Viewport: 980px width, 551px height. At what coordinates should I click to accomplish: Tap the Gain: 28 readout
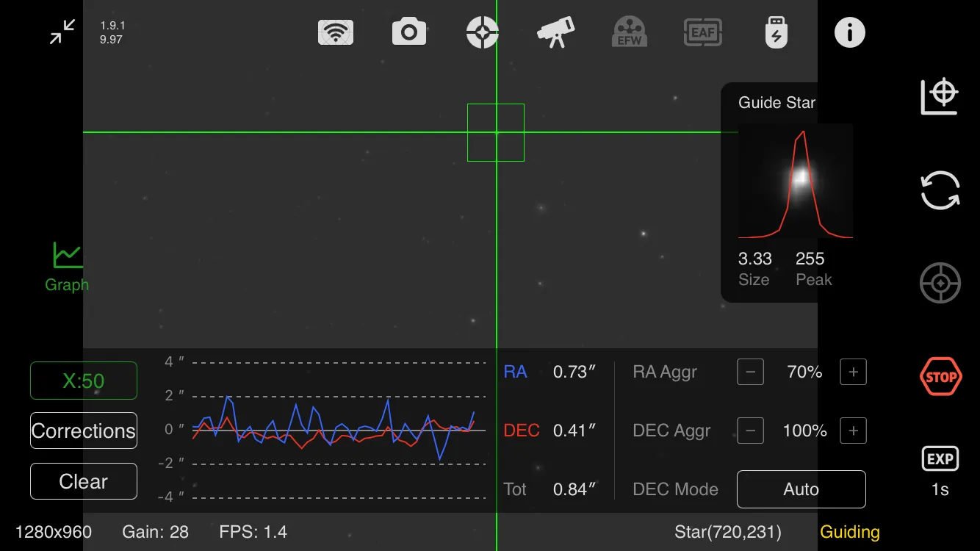(155, 532)
